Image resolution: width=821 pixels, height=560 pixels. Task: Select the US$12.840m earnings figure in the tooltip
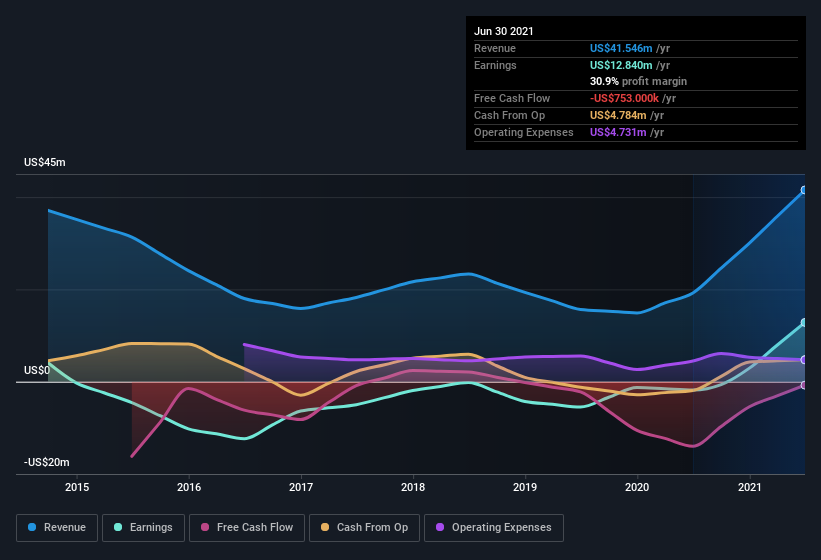[621, 65]
